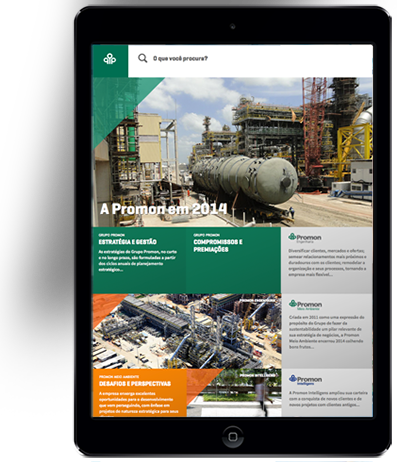
Task: Open 'Compromissos e Premiações' tile
Action: pos(234,260)
